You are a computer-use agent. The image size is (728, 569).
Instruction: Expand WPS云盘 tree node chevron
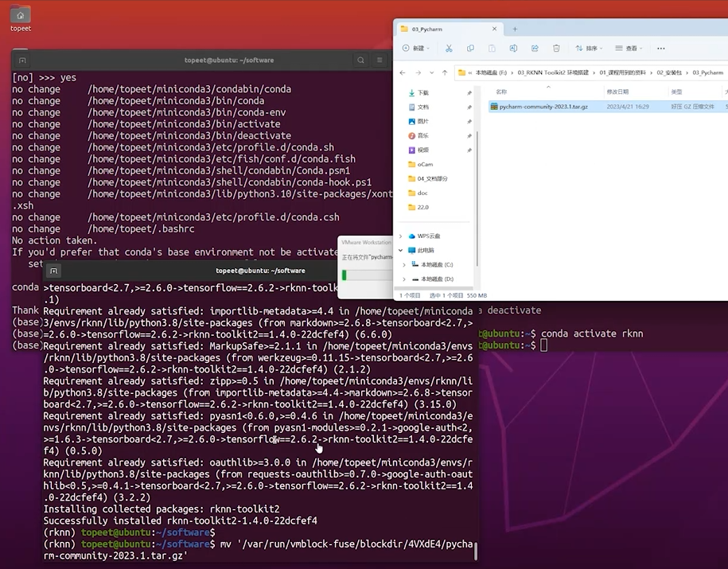pyautogui.click(x=401, y=236)
